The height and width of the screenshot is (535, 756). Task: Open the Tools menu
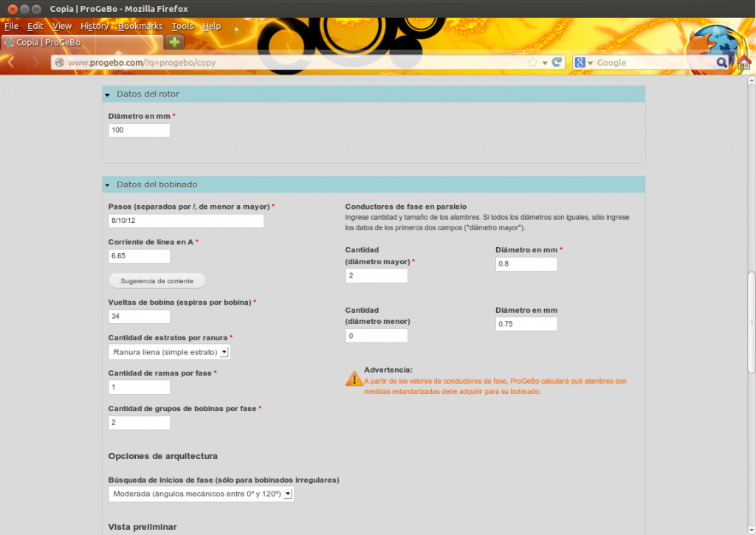point(182,26)
